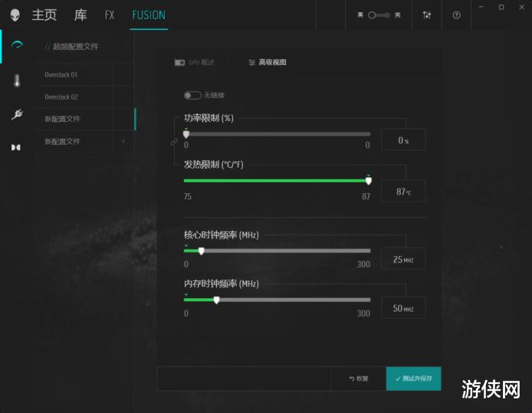Viewport: 532px width, 413px height.
Task: Click the 50 MHz memory clock field
Action: point(403,308)
